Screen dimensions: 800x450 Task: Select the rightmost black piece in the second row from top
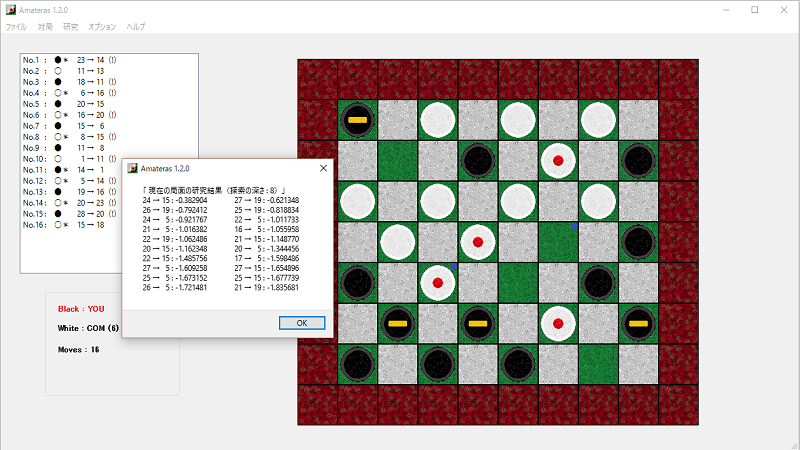point(638,160)
